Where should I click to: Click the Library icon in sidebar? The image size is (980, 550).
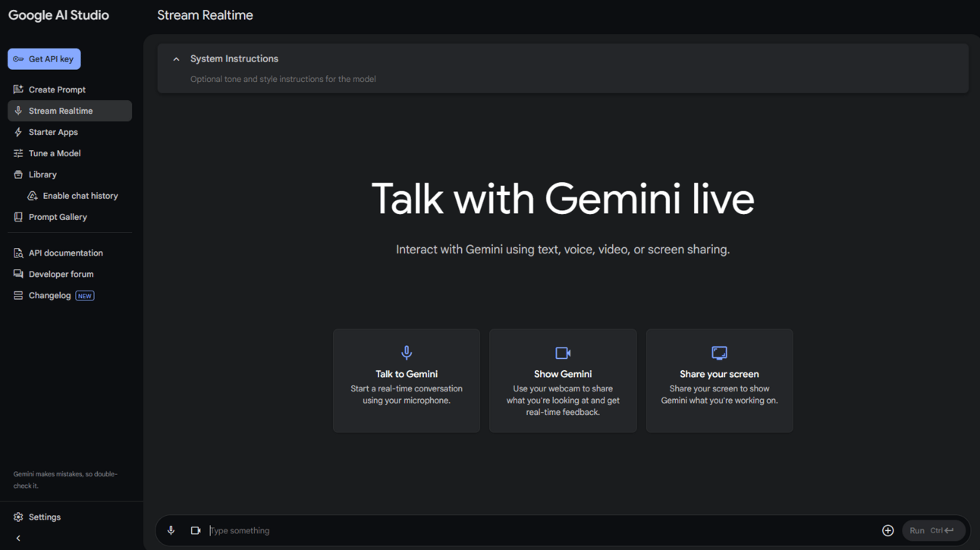click(x=18, y=174)
